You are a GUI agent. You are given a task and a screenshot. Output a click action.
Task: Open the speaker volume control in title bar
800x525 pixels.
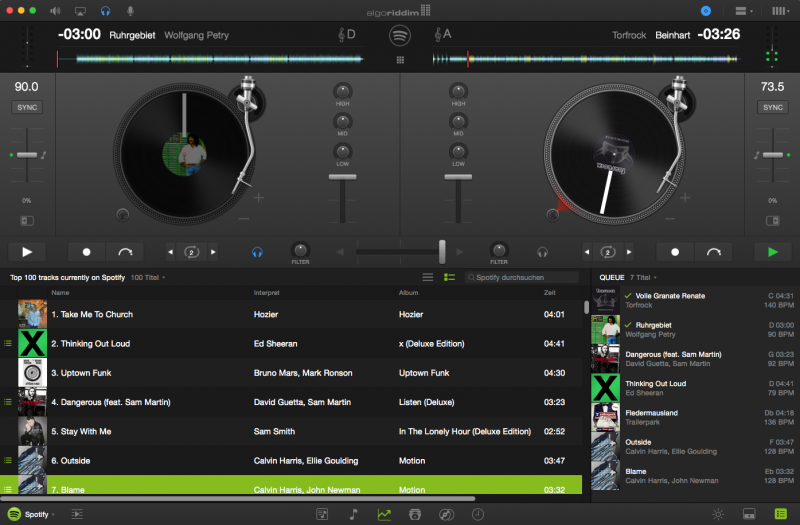[55, 11]
